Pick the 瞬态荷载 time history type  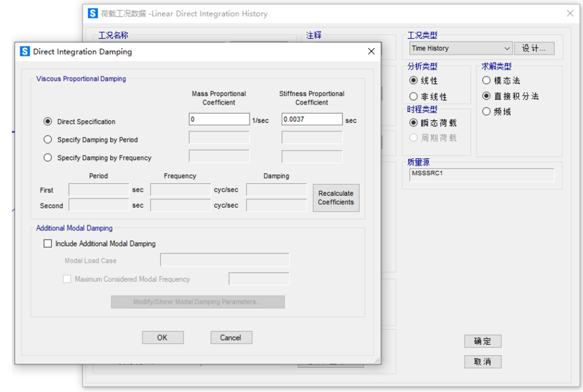[413, 123]
